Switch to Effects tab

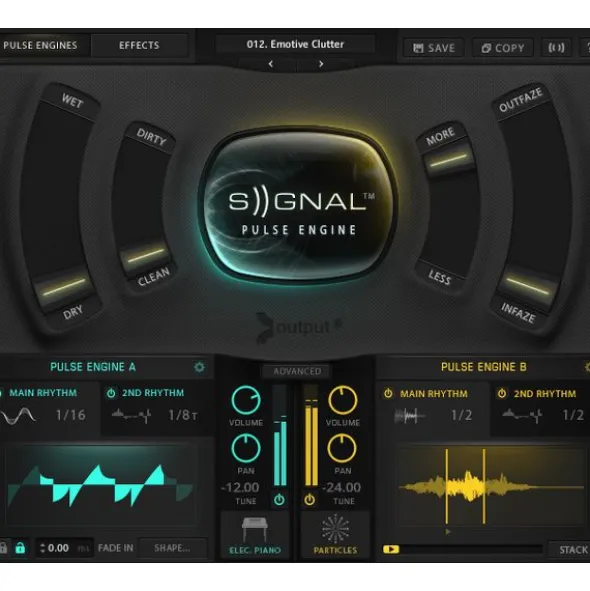(139, 45)
